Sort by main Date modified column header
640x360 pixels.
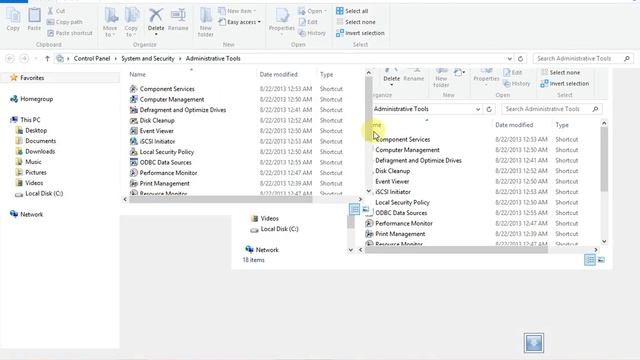pos(278,74)
